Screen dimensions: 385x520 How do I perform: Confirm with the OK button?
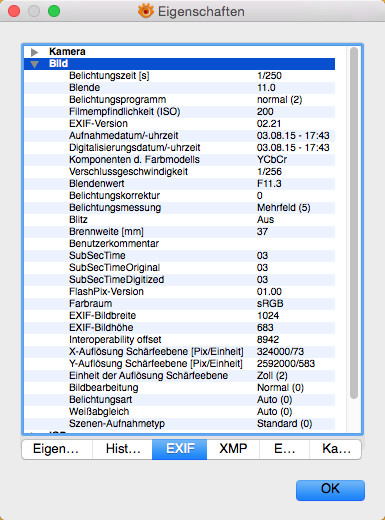tap(330, 490)
